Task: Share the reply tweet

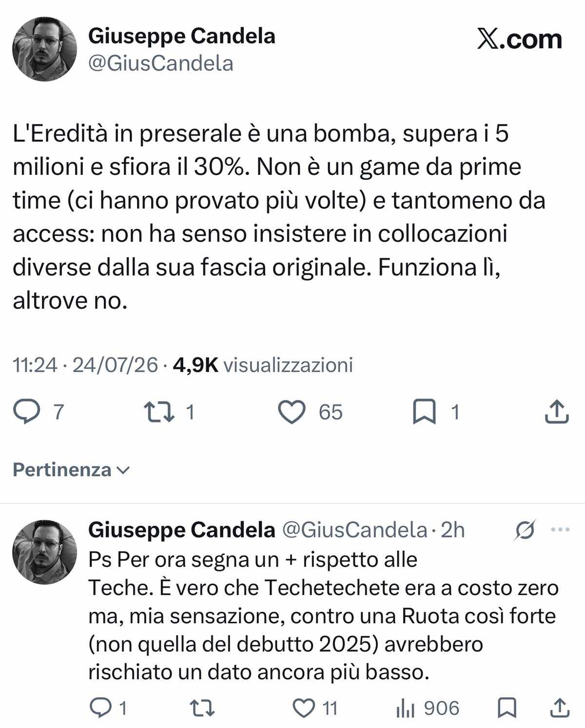Action: [x=559, y=708]
